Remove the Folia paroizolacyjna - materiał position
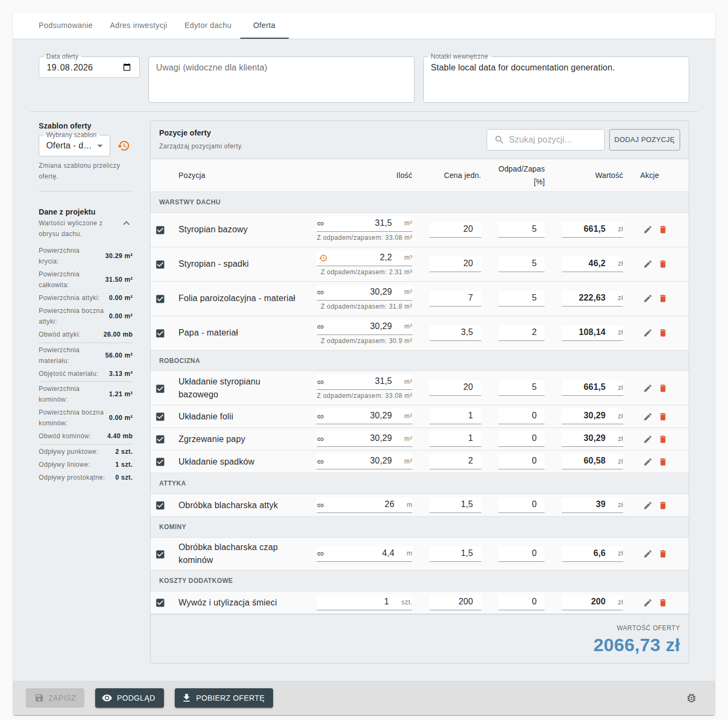 pyautogui.click(x=663, y=298)
